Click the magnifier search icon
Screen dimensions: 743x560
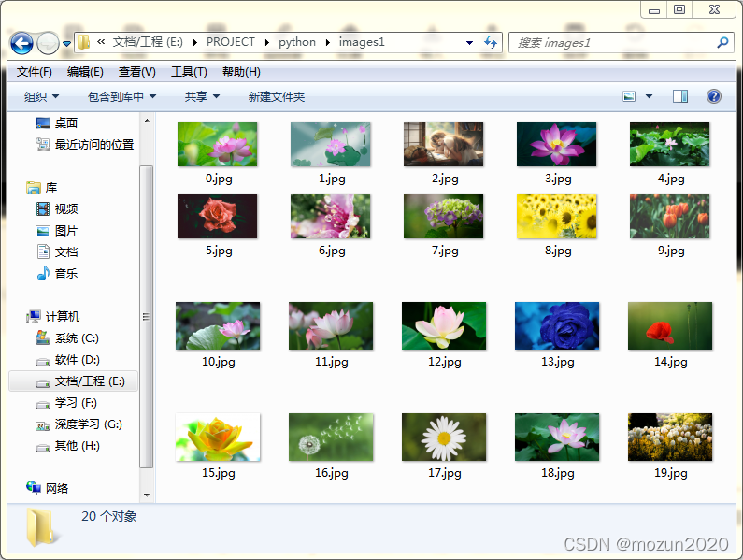pos(722,43)
